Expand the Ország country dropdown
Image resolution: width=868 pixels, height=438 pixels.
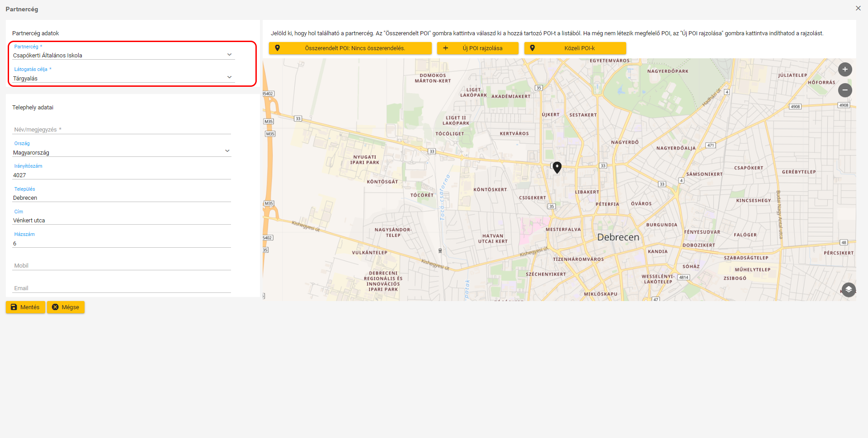[x=227, y=151]
